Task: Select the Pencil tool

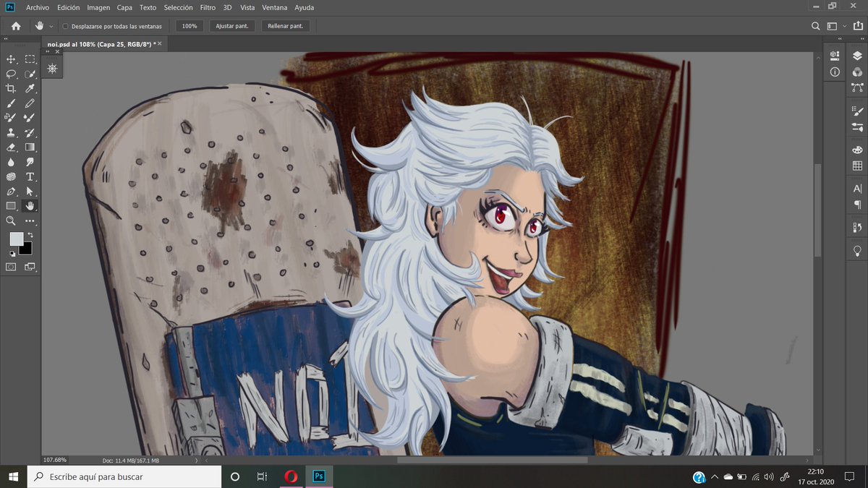Action: click(x=30, y=103)
